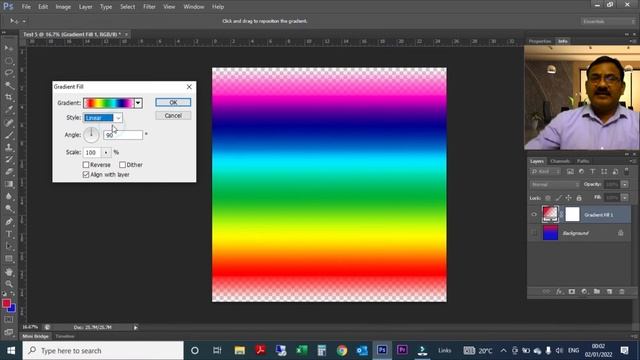Filter layers by adjustment layers
Viewport: 640px width, 360px height.
581,172
